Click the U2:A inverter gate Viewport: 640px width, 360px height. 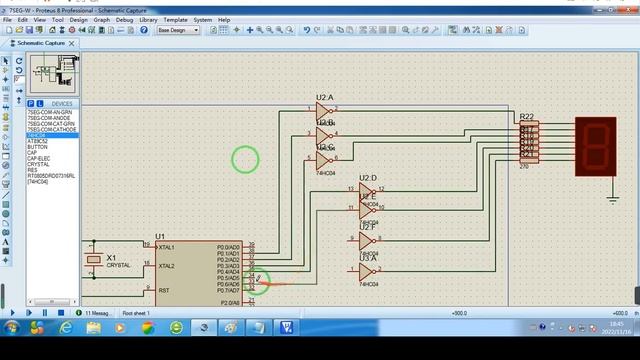[x=323, y=111]
